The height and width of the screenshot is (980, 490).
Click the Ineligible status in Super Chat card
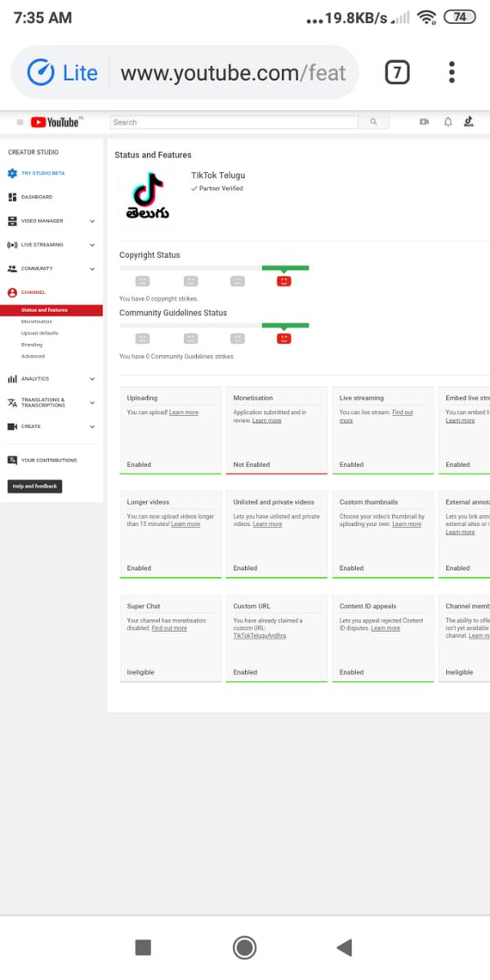point(140,672)
